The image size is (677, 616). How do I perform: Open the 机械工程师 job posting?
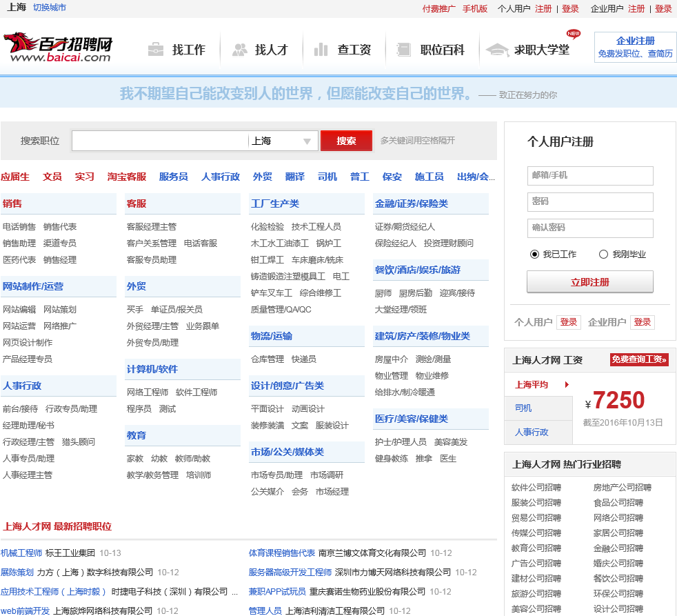click(21, 553)
